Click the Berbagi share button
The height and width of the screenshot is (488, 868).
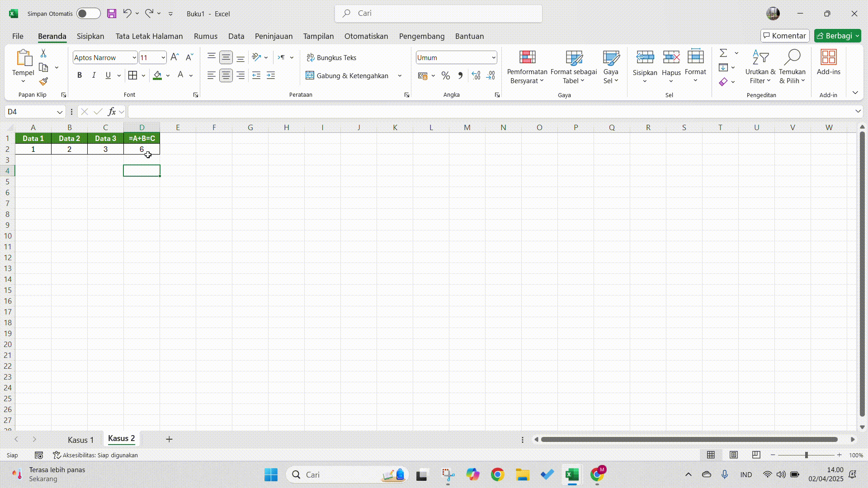[x=837, y=36]
